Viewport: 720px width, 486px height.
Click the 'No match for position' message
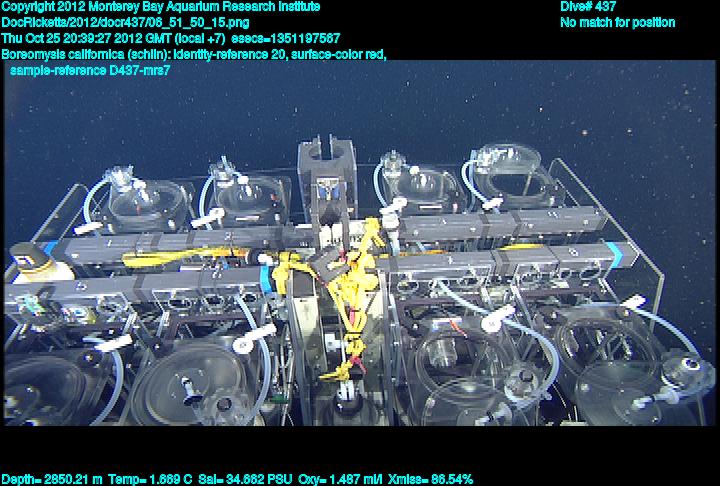coord(617,22)
